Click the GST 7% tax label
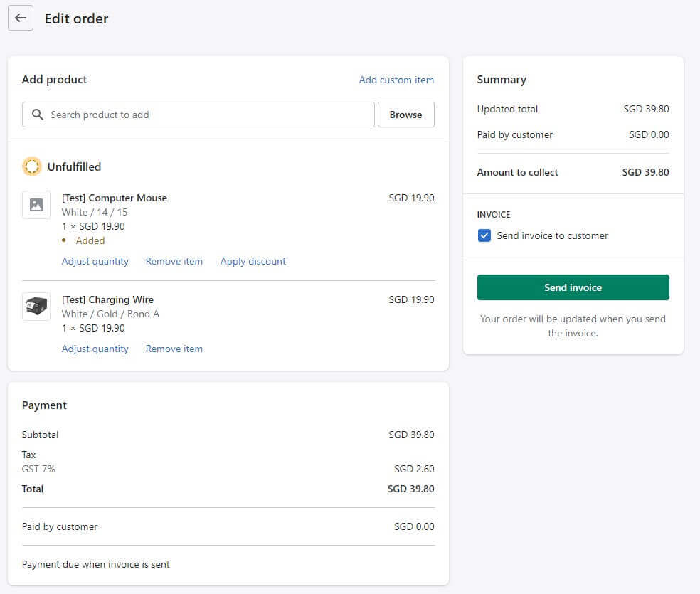This screenshot has width=700, height=594. [x=38, y=469]
